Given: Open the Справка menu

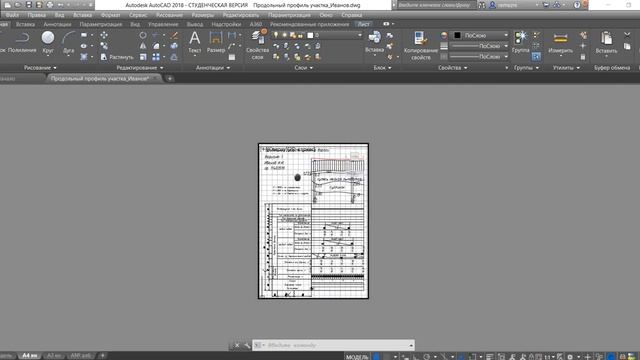Looking at the screenshot, I should pyautogui.click(x=351, y=15).
